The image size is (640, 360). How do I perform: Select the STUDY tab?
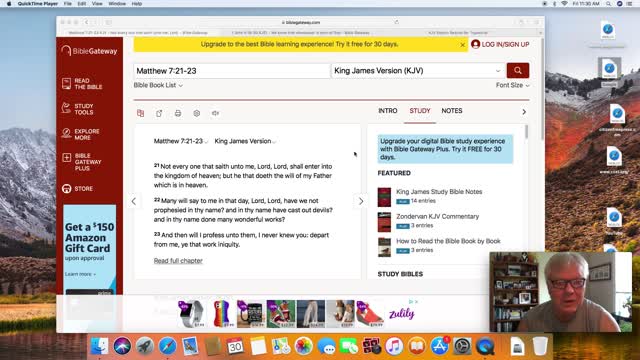click(420, 111)
